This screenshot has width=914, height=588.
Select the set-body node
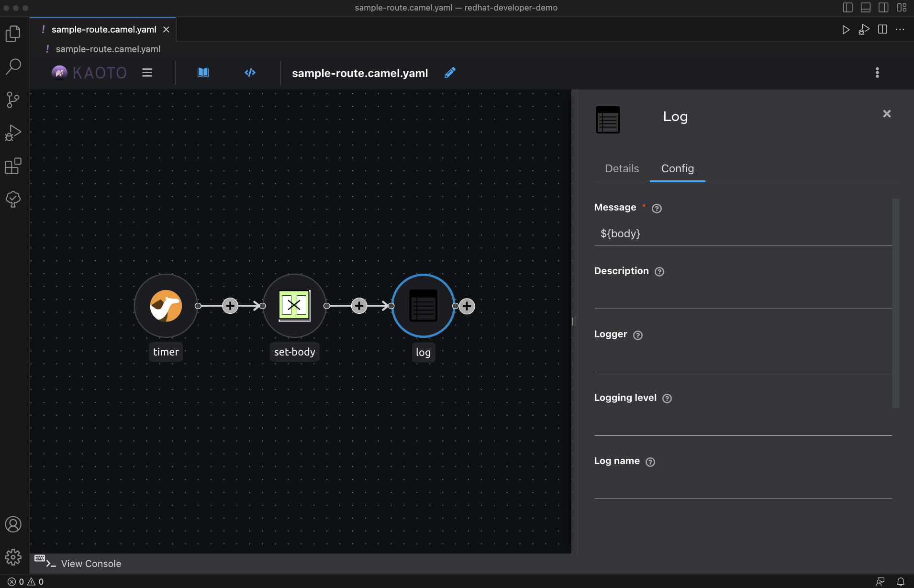(294, 306)
